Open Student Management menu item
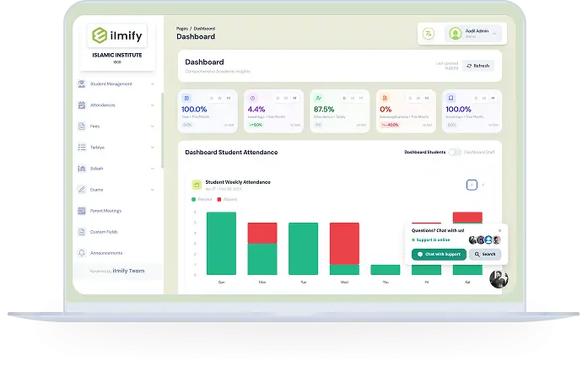Image resolution: width=588 pixels, height=366 pixels. pos(116,84)
